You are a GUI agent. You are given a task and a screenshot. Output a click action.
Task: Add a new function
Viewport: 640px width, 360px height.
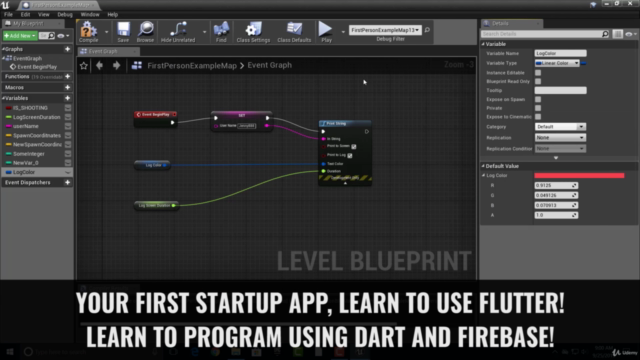click(x=67, y=76)
